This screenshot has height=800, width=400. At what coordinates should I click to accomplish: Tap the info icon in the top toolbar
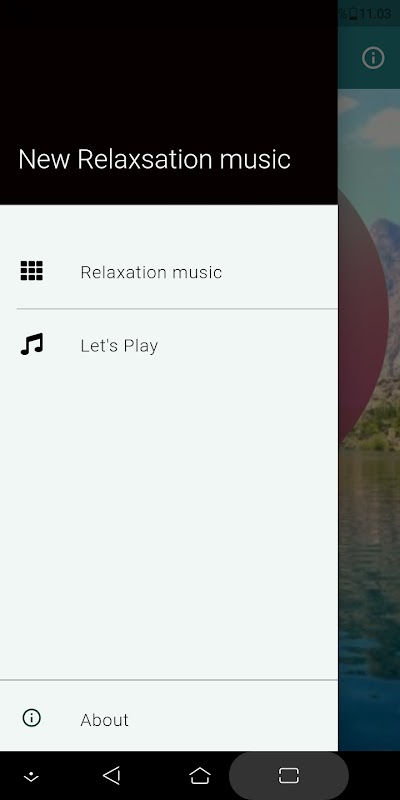click(x=373, y=58)
